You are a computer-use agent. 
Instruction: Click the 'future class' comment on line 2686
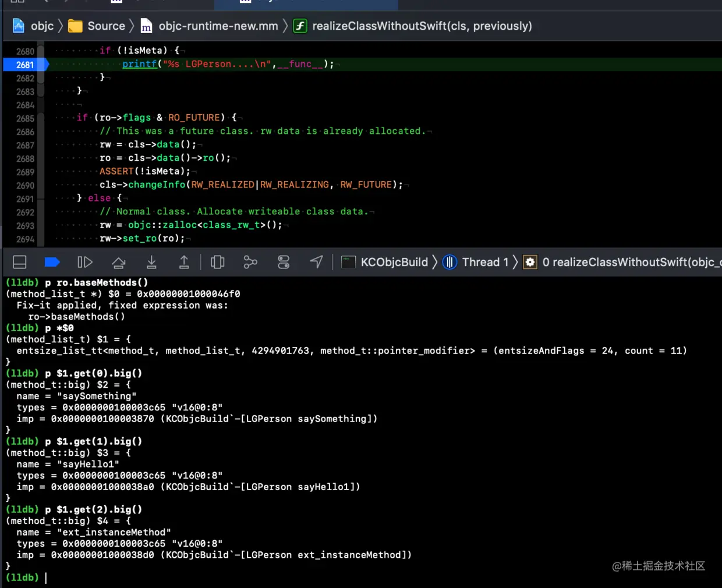click(x=263, y=131)
